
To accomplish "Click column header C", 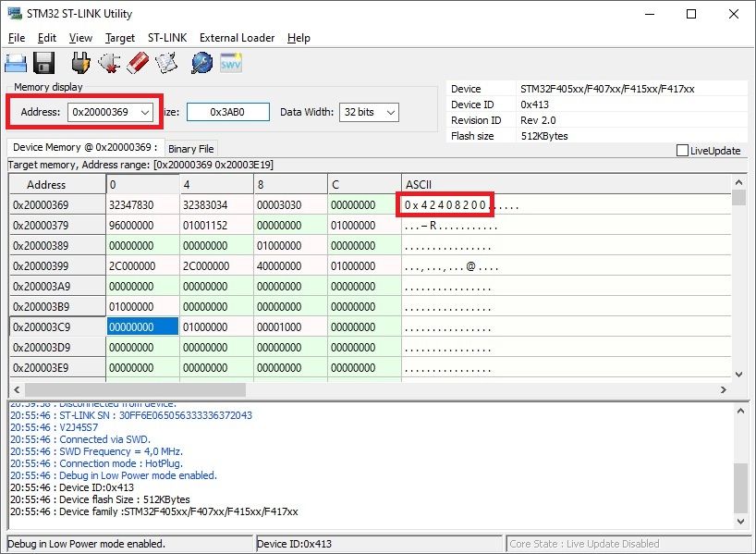I will click(364, 184).
